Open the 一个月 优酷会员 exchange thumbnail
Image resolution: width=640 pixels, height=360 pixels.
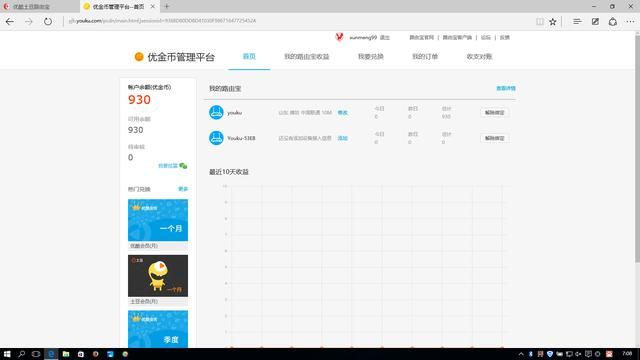point(158,220)
